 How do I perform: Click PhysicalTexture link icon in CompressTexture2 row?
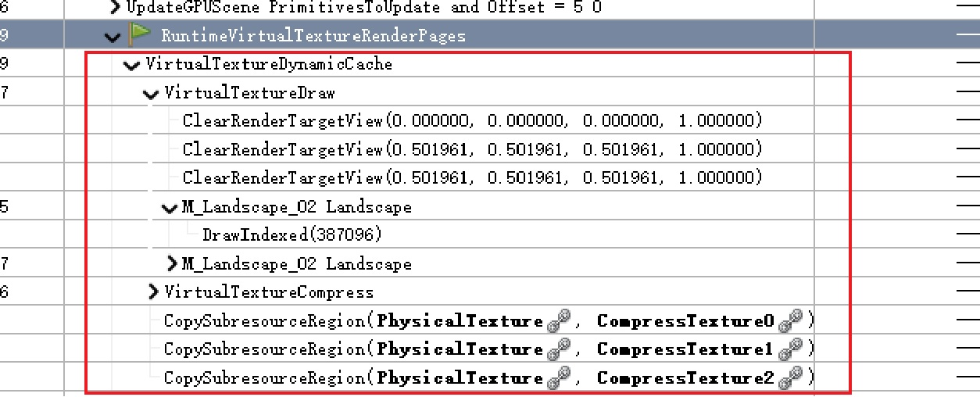tap(557, 378)
